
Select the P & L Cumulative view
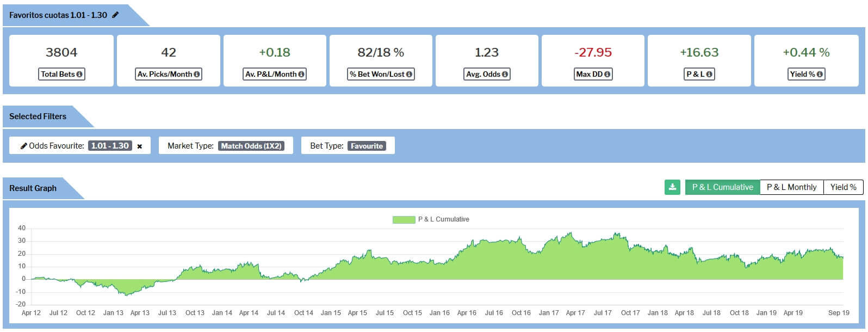pyautogui.click(x=722, y=187)
